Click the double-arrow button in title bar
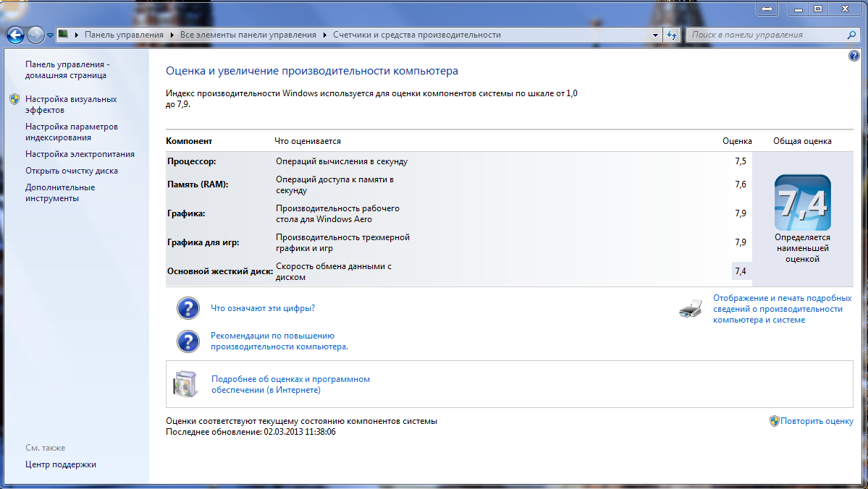868x489 pixels. pyautogui.click(x=767, y=9)
